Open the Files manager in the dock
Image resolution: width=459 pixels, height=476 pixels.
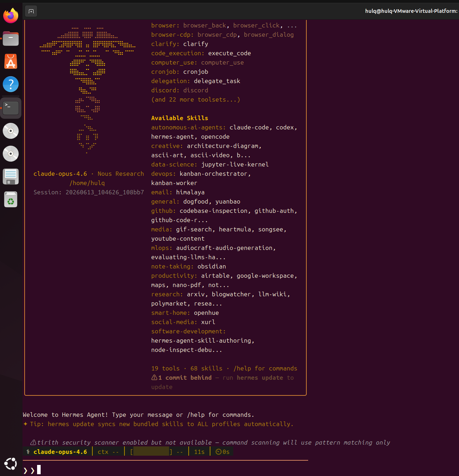(x=11, y=39)
